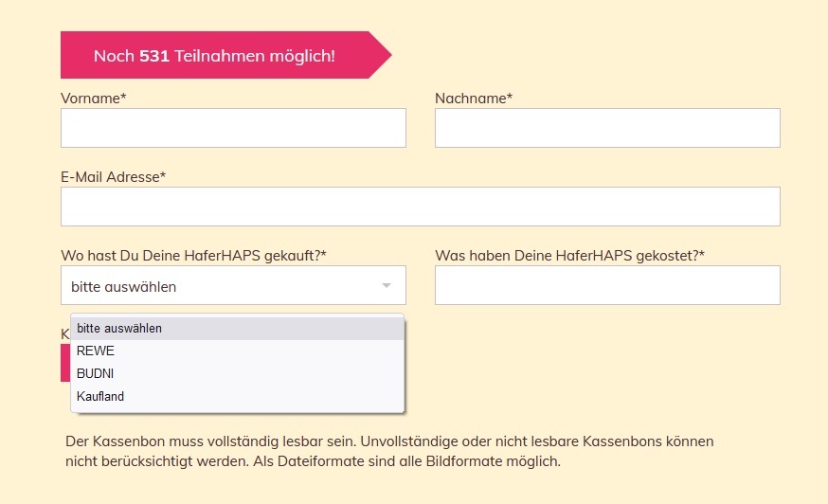Click the bold 531 number in the banner
828x504 pixels.
[154, 56]
